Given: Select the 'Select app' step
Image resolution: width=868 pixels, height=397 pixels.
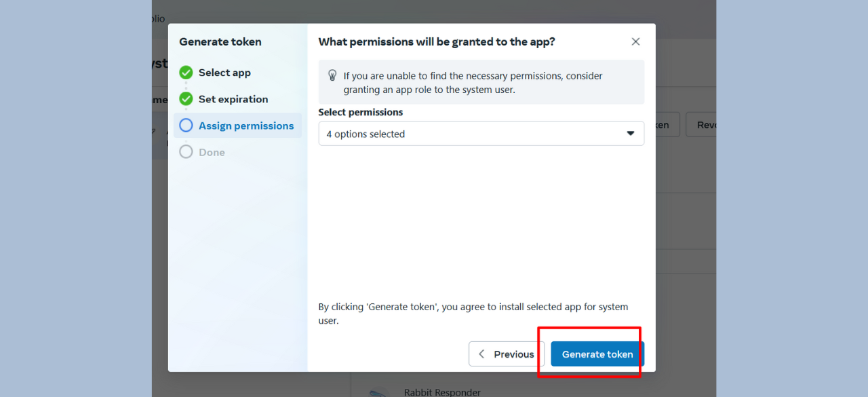Looking at the screenshot, I should pyautogui.click(x=224, y=73).
